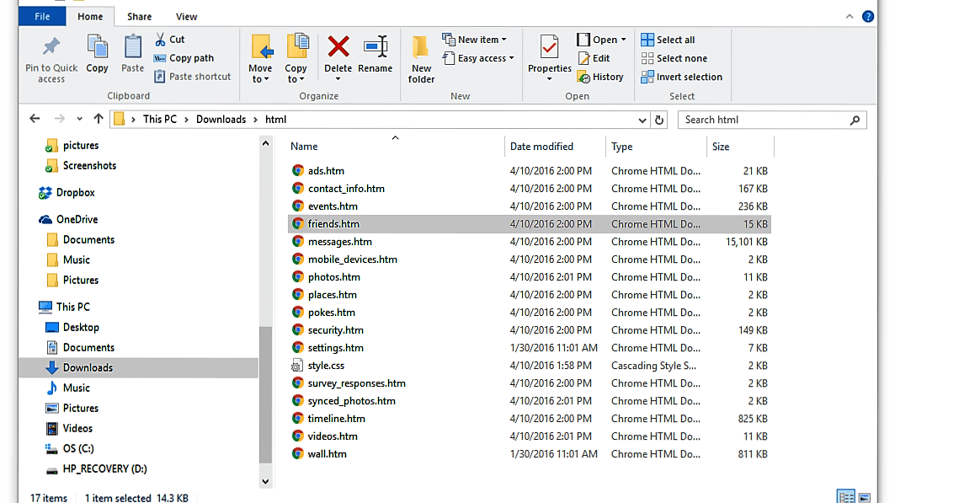Click Select all button
The width and height of the screenshot is (980, 503).
pyautogui.click(x=668, y=40)
